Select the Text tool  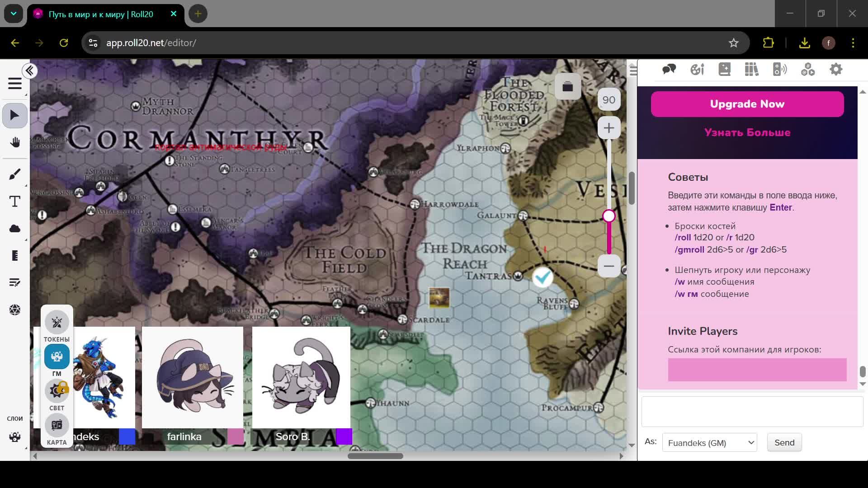click(15, 202)
